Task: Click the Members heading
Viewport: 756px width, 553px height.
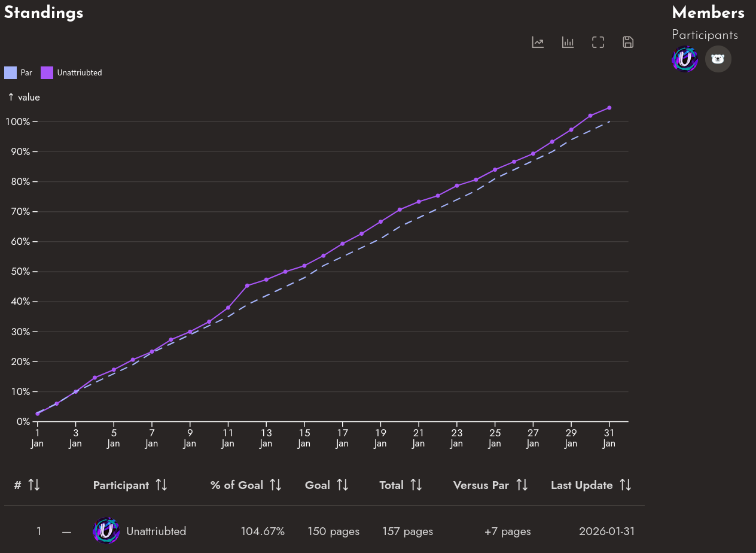Action: tap(708, 13)
